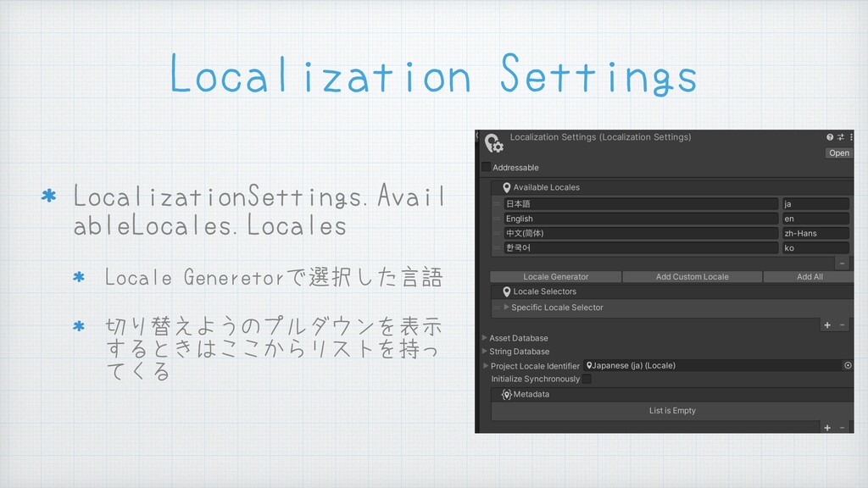Click the Open button
The height and width of the screenshot is (488, 868).
(838, 153)
